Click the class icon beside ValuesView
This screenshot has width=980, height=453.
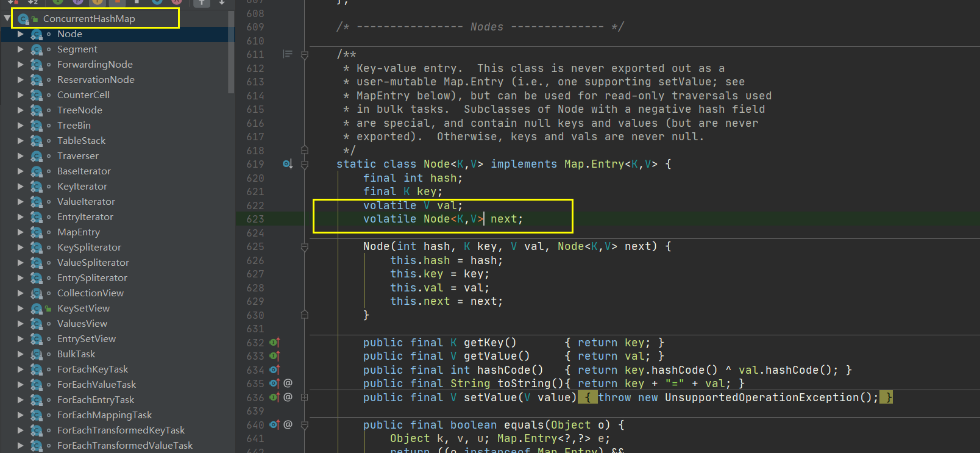(x=37, y=324)
